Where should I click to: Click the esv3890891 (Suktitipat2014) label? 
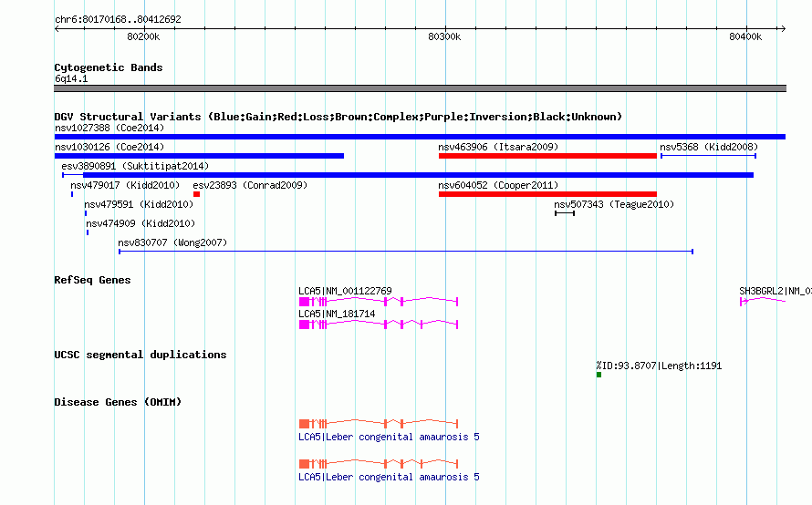135,166
